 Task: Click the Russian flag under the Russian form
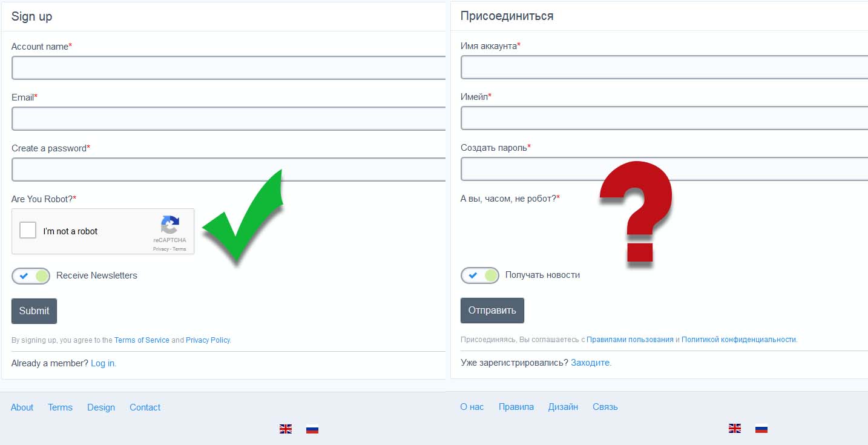(761, 429)
